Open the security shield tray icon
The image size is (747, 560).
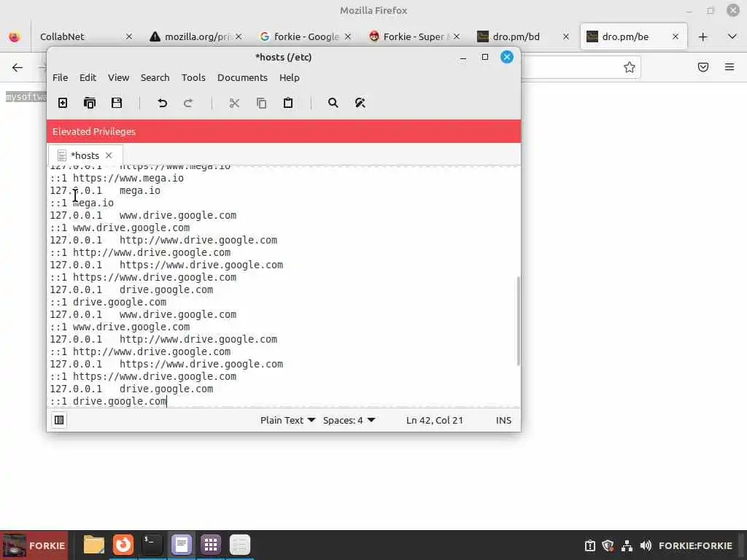click(x=608, y=545)
